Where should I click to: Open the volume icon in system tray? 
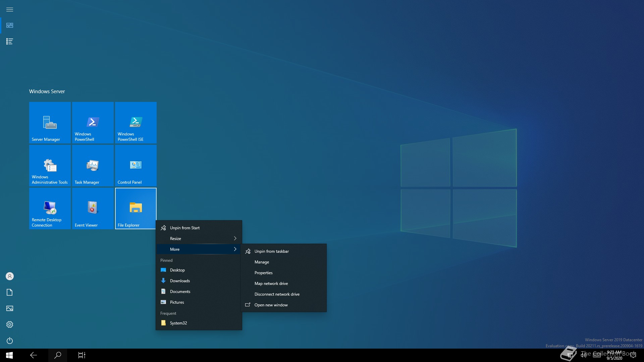click(x=584, y=355)
